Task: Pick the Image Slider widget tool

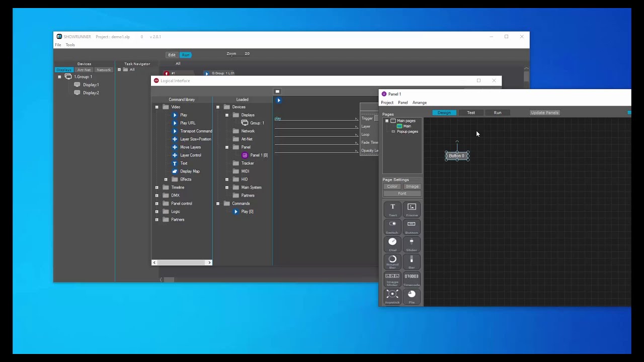Action: click(x=392, y=280)
